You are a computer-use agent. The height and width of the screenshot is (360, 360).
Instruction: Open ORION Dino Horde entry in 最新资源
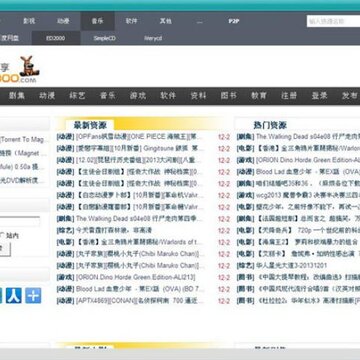tap(136, 277)
